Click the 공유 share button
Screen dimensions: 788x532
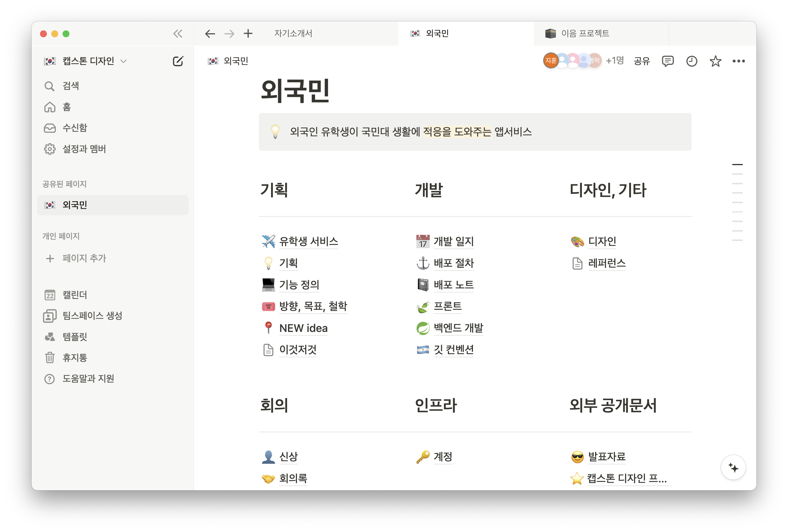[x=642, y=61]
